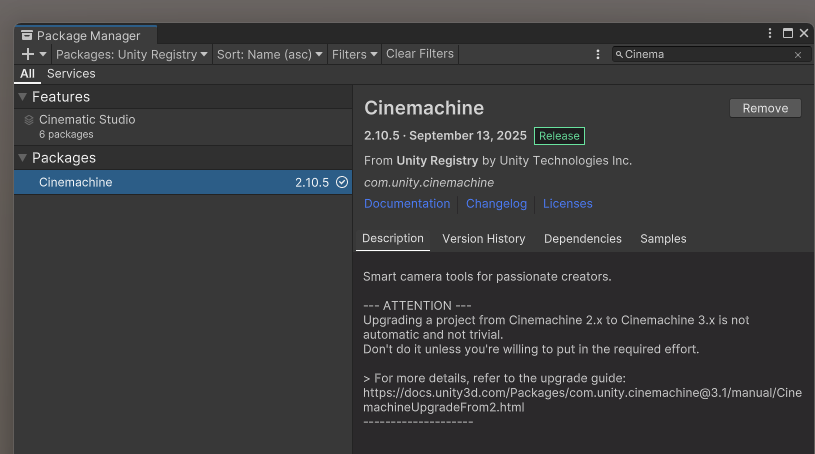Image resolution: width=815 pixels, height=454 pixels.
Task: Click Clear Filters in the toolbar
Action: pos(420,54)
